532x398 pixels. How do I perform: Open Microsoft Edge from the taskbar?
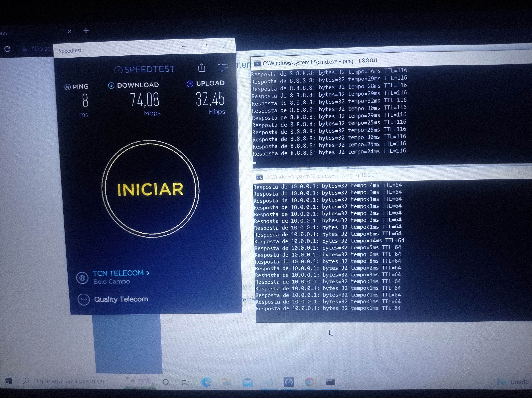[206, 382]
